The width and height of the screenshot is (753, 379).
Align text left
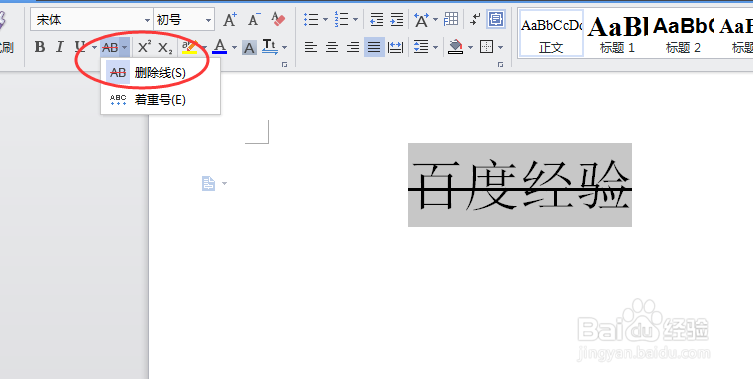(x=311, y=47)
